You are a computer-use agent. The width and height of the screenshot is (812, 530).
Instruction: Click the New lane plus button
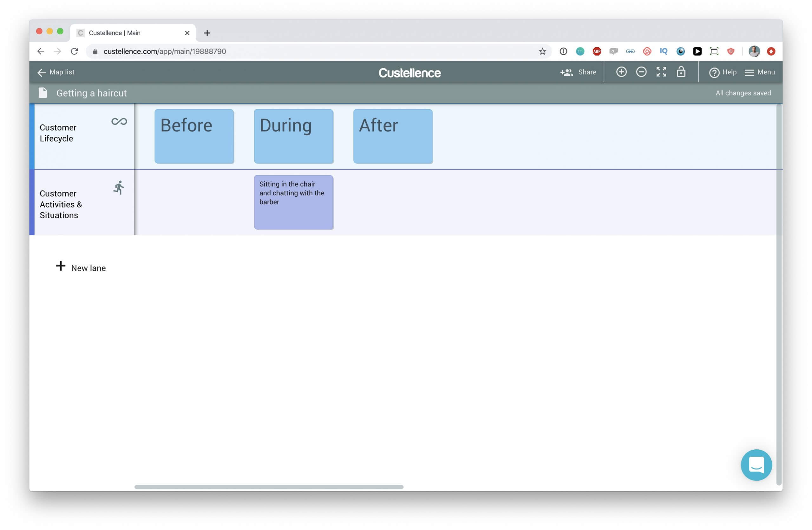click(x=59, y=267)
